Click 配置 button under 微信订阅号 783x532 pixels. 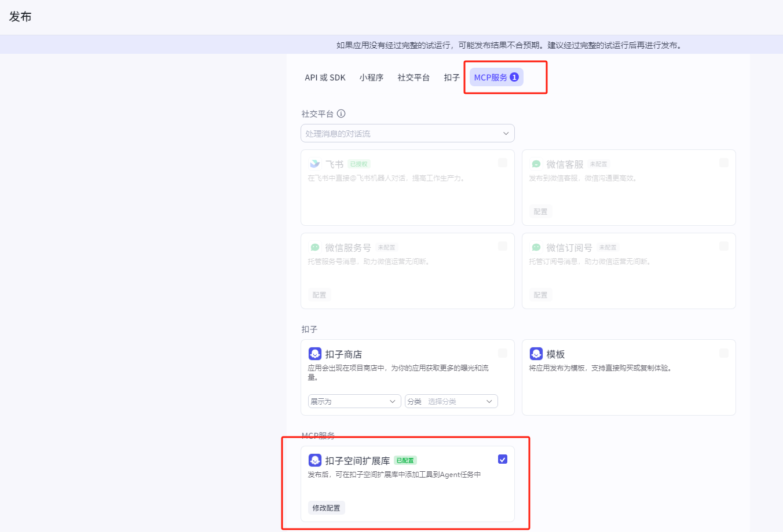(540, 295)
